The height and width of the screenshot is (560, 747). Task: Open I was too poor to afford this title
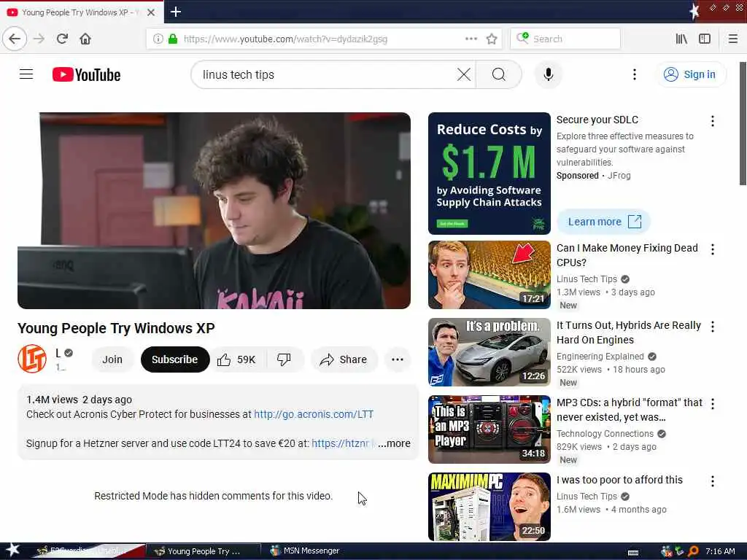[619, 480]
